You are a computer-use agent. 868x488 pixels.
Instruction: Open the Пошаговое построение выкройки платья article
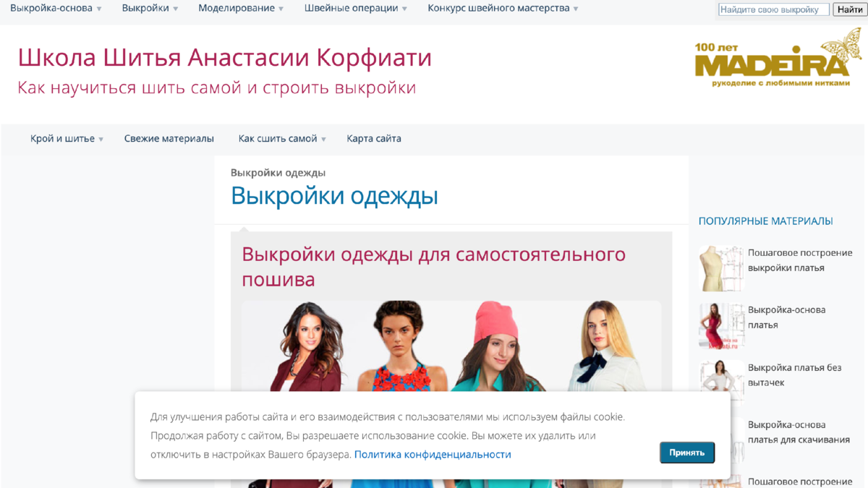(799, 260)
